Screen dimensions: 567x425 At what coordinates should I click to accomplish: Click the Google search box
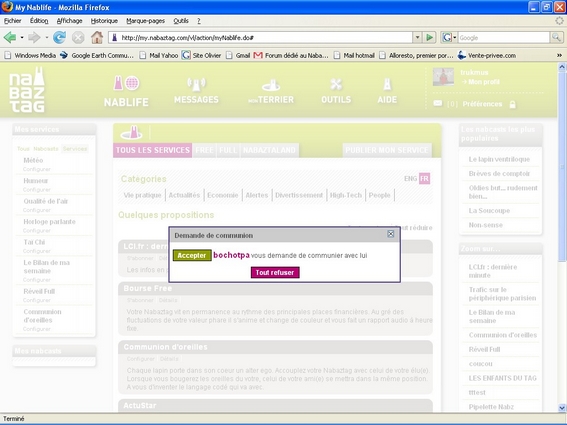click(x=504, y=38)
